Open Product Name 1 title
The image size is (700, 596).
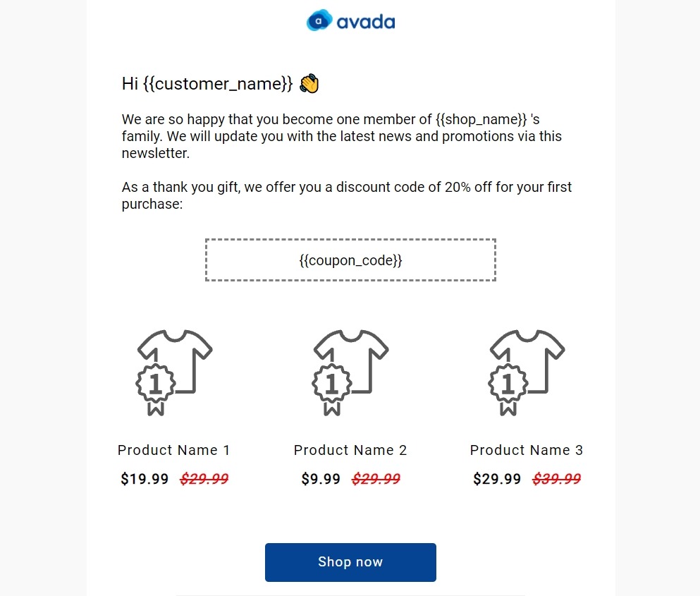click(x=173, y=450)
